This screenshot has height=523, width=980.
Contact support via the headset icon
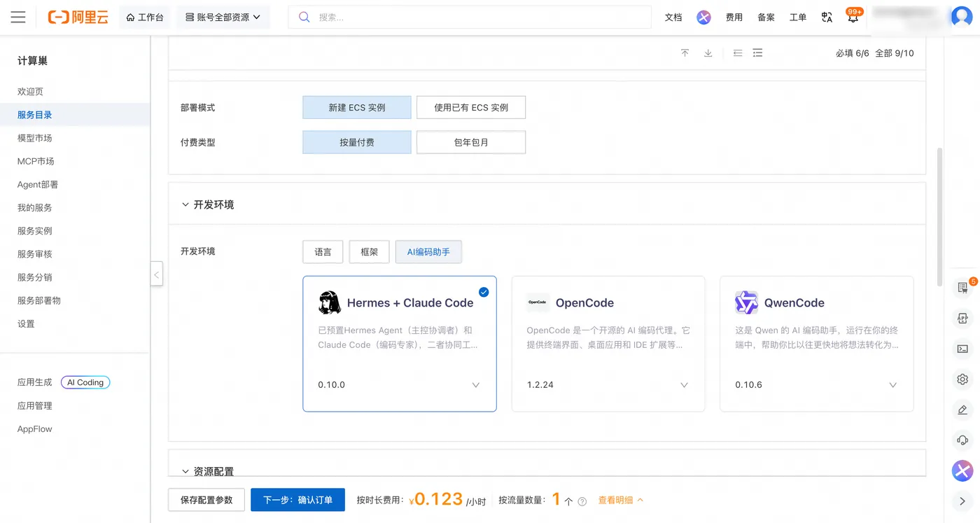(x=962, y=440)
